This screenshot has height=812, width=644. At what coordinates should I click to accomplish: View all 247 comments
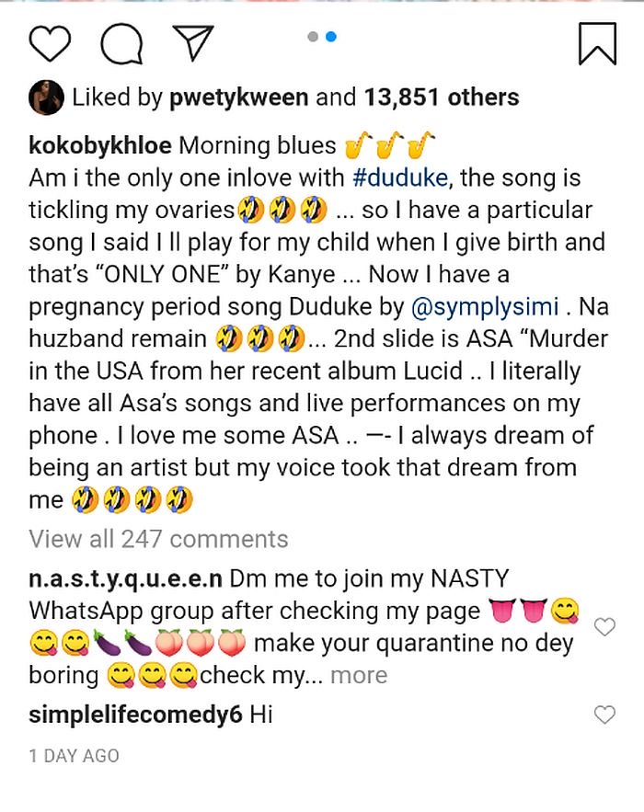point(158,539)
